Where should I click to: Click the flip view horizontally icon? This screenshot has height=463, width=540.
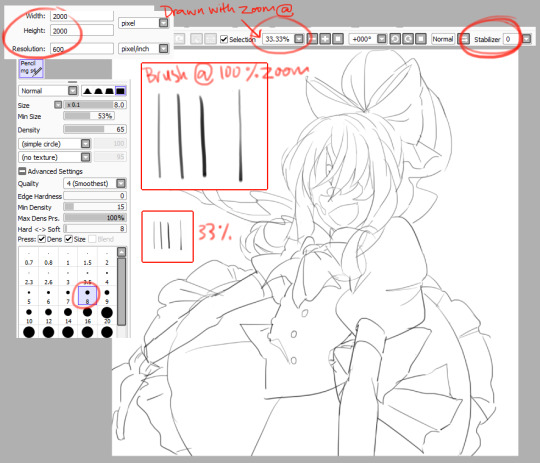pos(464,39)
